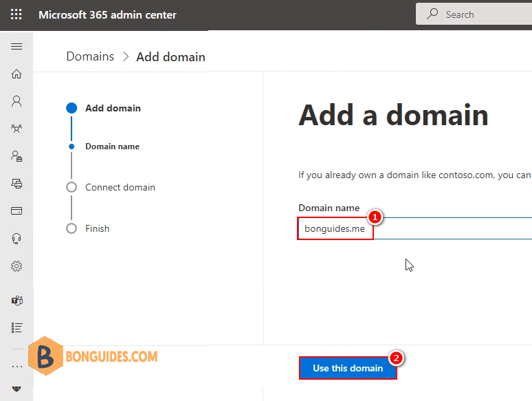Open Billing credit card icon
This screenshot has height=401, width=532.
click(x=16, y=211)
